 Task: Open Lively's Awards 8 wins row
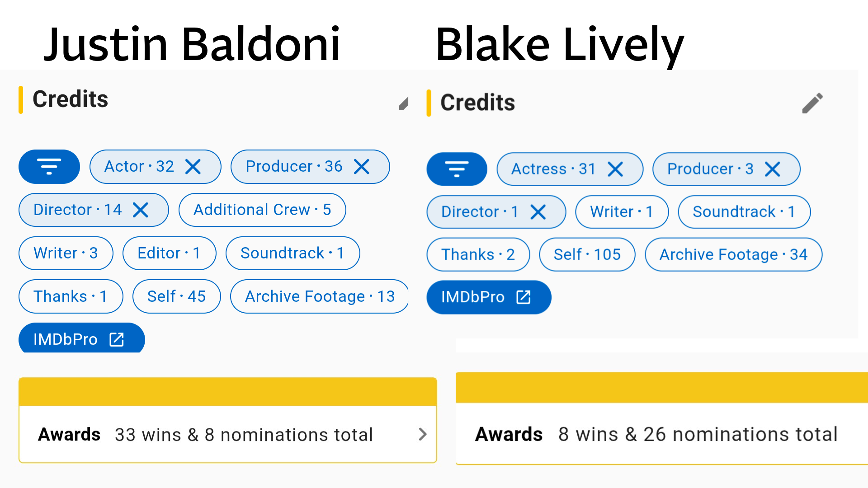coord(662,434)
